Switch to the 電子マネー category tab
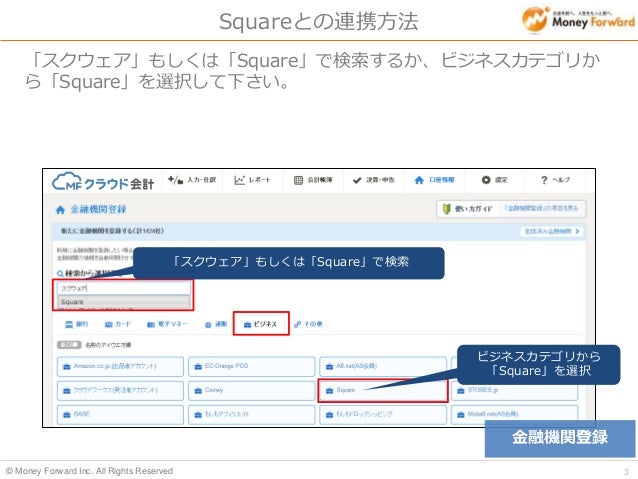Viewport: 638px width, 479px height. [167, 324]
